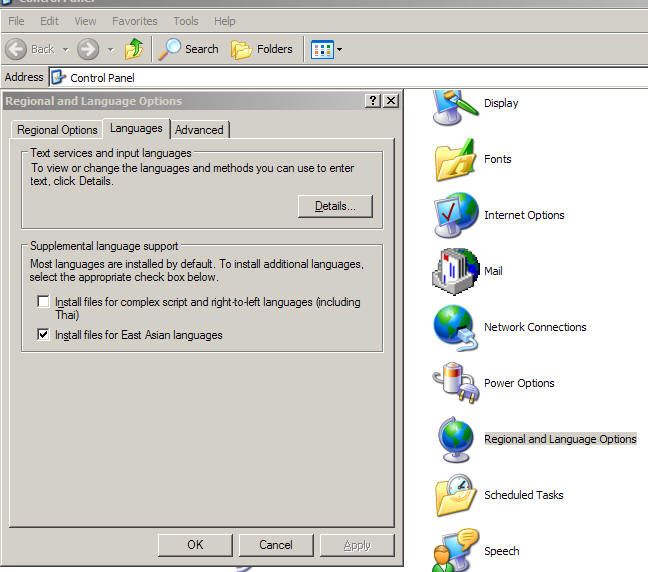648x572 pixels.
Task: Close the Regional and Language Options dialog
Action: tap(391, 100)
